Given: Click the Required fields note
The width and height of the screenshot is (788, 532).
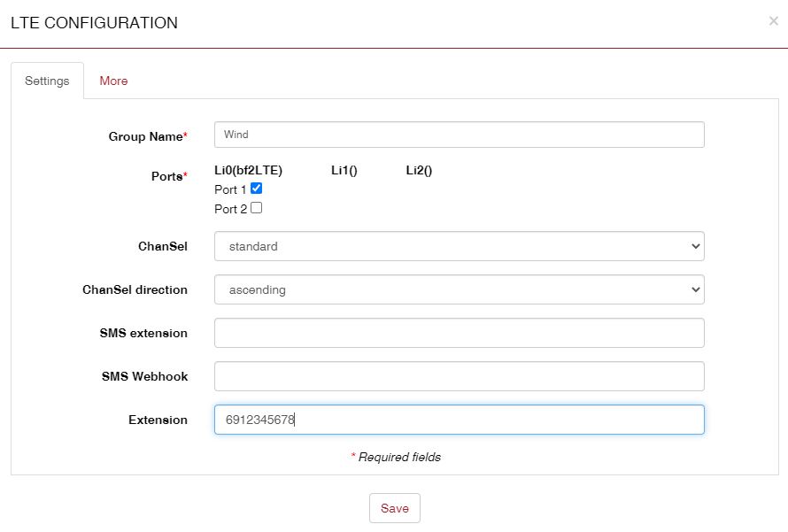Looking at the screenshot, I should point(396,457).
